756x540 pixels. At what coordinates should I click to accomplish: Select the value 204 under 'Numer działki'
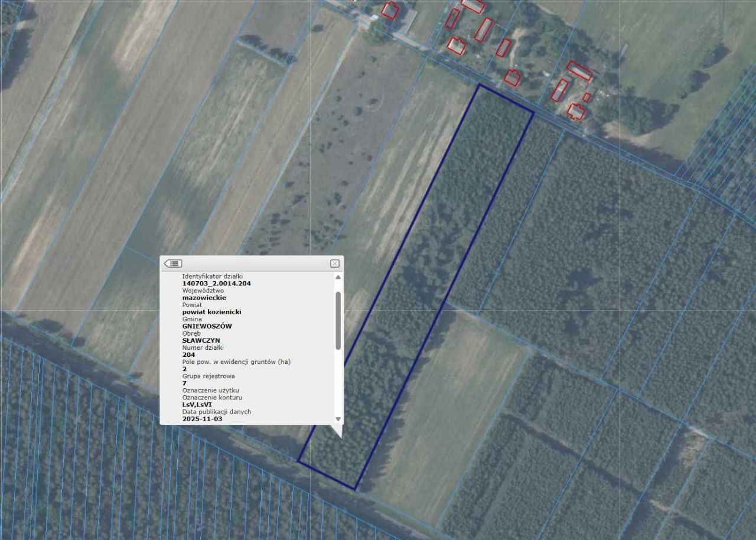pyautogui.click(x=188, y=354)
